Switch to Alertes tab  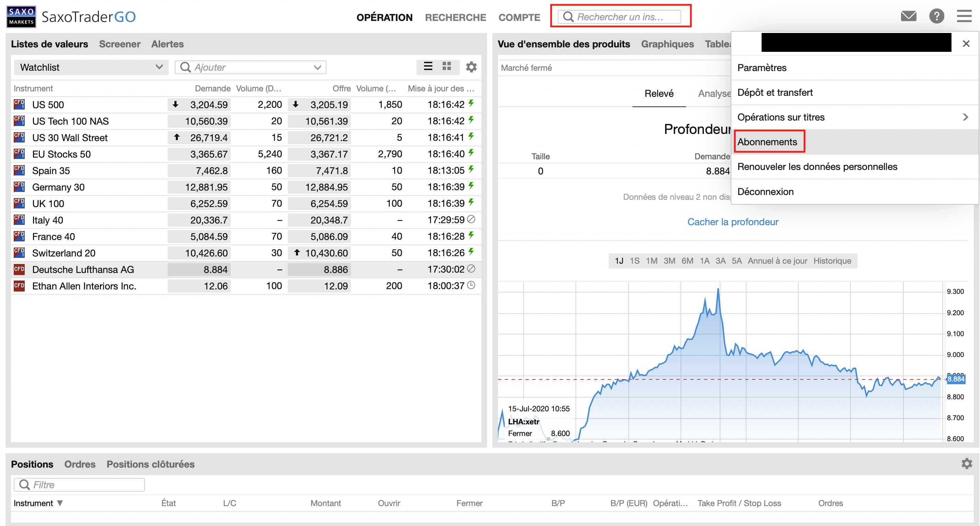(167, 44)
